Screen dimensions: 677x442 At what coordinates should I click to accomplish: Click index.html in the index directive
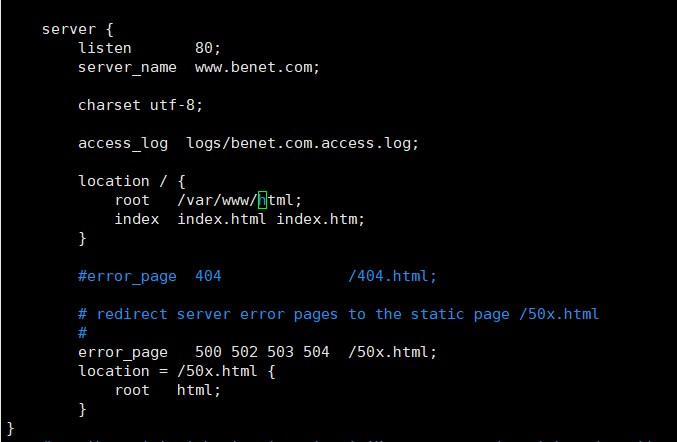pyautogui.click(x=221, y=219)
